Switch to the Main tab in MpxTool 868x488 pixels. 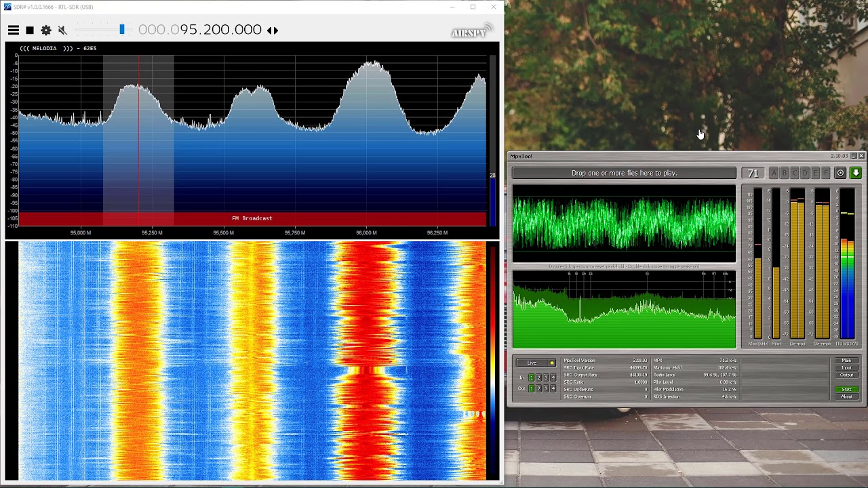click(x=846, y=361)
